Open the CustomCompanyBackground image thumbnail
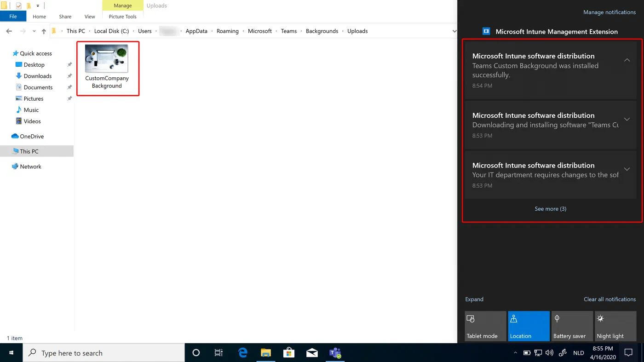This screenshot has height=362, width=644. click(107, 58)
